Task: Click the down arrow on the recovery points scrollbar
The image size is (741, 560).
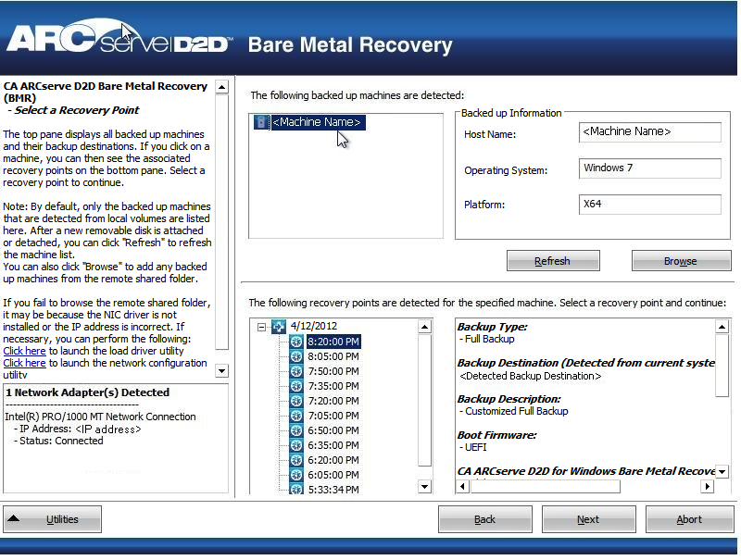Action: [x=424, y=486]
